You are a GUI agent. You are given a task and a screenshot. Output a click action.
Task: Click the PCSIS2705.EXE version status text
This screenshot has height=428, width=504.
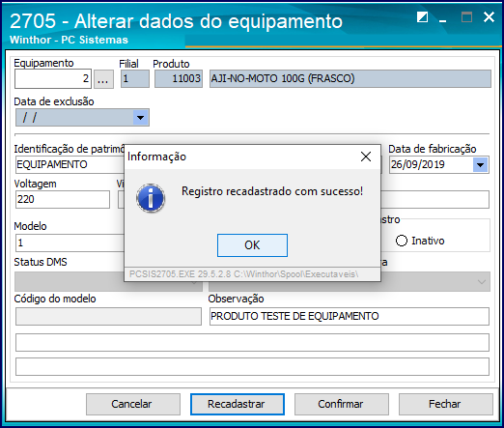point(243,274)
